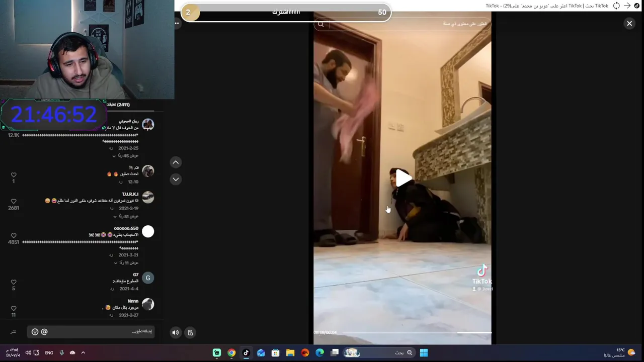Open Task View from the taskbar
Screen dimensions: 644x362
(335, 353)
